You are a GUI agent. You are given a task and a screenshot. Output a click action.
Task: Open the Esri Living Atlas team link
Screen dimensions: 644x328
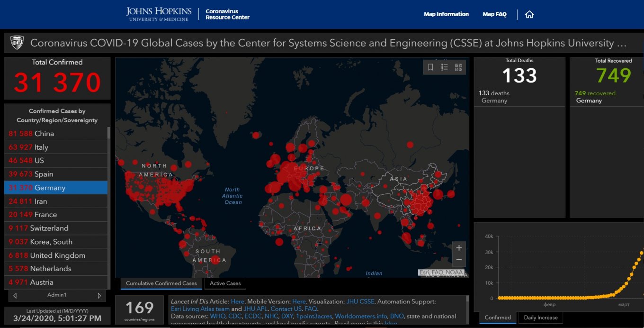[200, 309]
